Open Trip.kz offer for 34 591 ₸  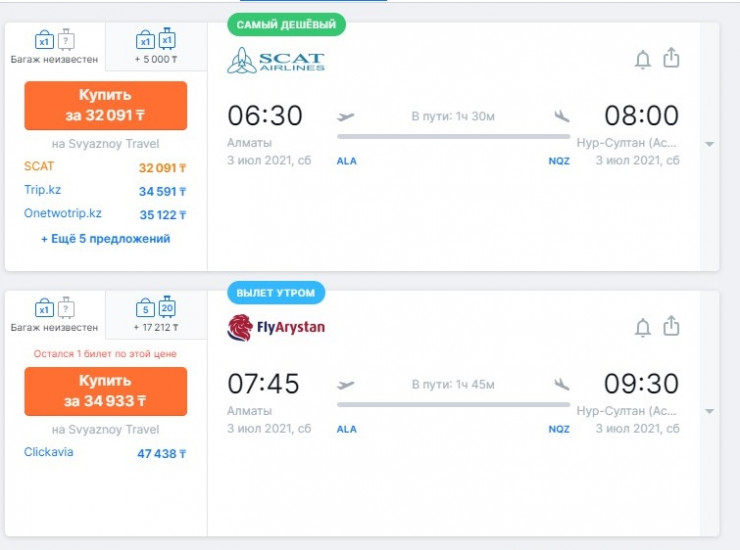[x=105, y=190]
